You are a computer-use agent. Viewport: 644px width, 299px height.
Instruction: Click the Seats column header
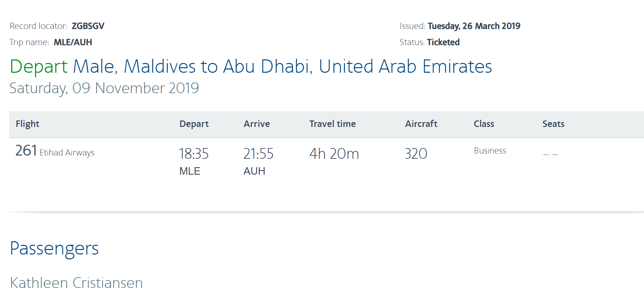(553, 124)
